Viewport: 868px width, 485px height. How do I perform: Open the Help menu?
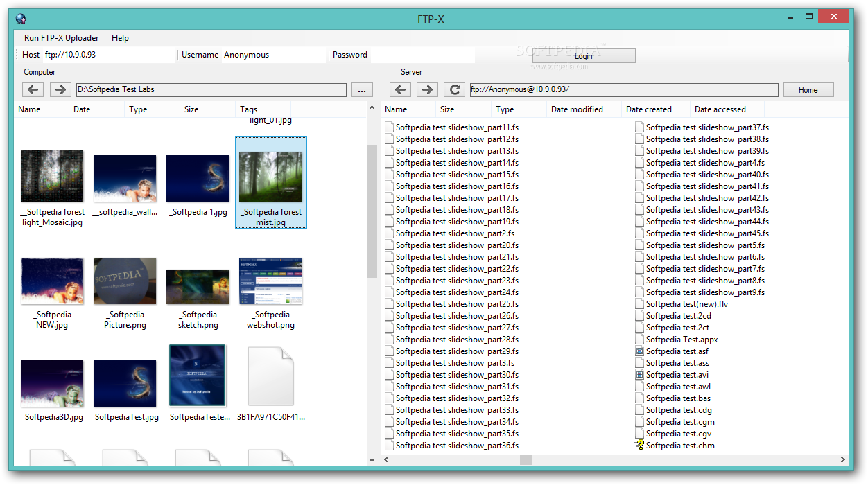[120, 38]
